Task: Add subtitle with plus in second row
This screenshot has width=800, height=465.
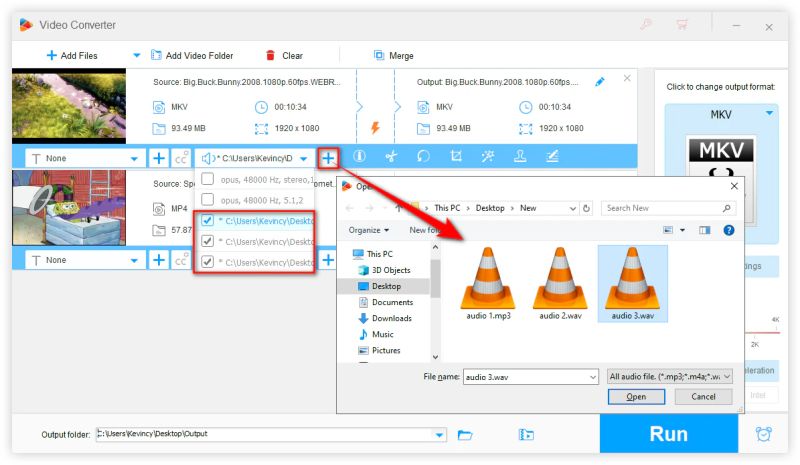Action: tap(159, 260)
